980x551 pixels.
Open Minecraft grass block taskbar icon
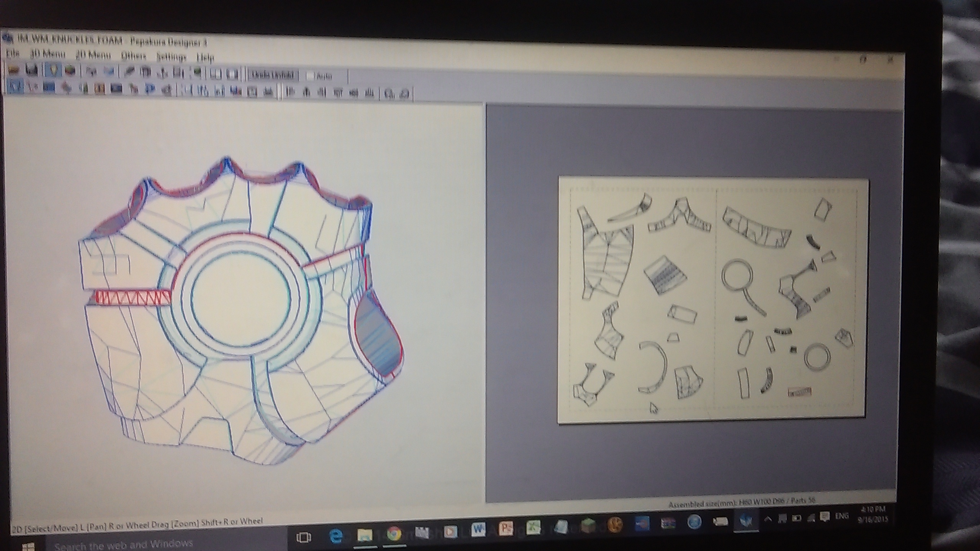588,525
